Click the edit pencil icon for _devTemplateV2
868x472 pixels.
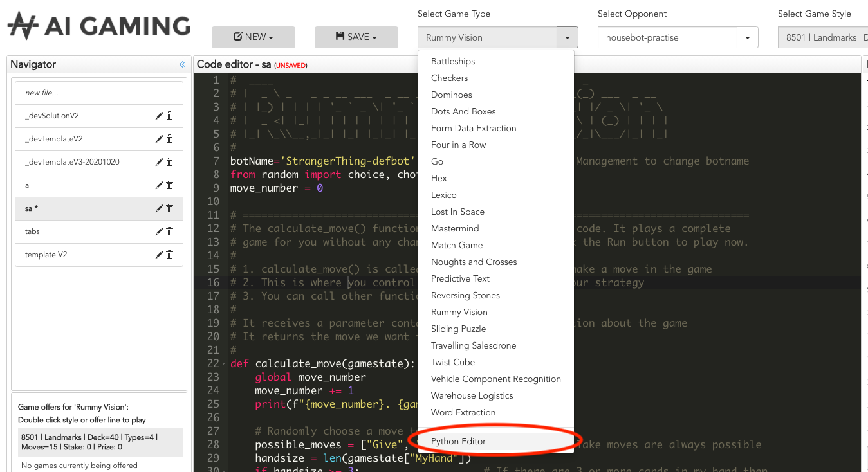pyautogui.click(x=159, y=139)
